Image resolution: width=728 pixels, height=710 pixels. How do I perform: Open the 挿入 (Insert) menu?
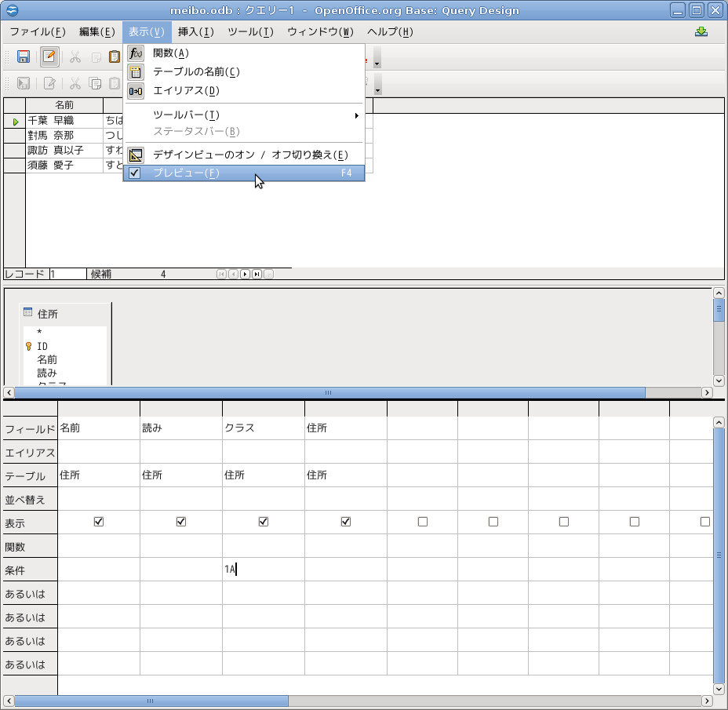pyautogui.click(x=195, y=32)
